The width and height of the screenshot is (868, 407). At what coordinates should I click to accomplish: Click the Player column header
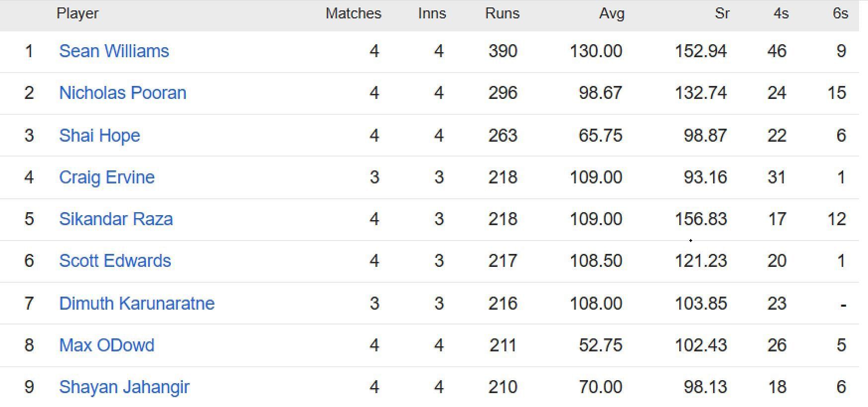pos(77,14)
